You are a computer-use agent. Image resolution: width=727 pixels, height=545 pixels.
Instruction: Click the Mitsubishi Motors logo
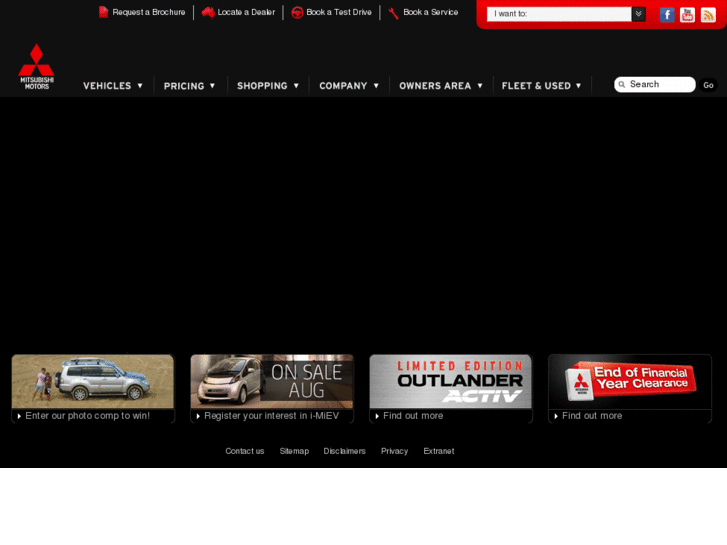click(x=37, y=66)
